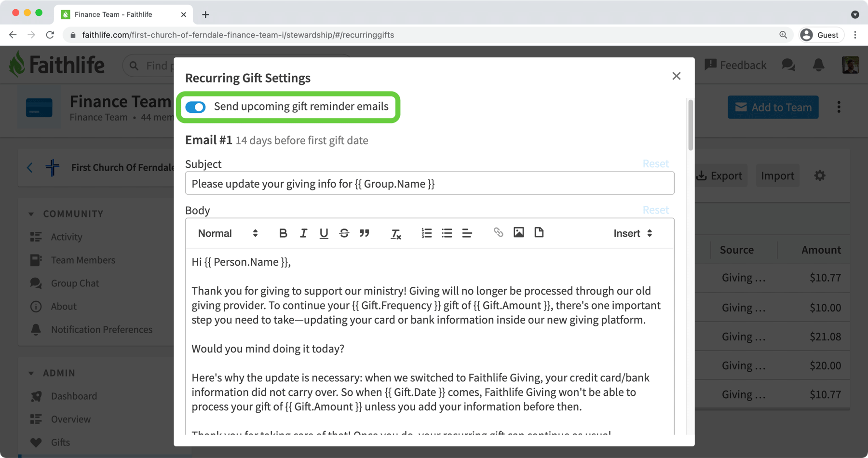Apply strikethrough formatting in body editor
Screen dimensions: 868x458
point(344,233)
